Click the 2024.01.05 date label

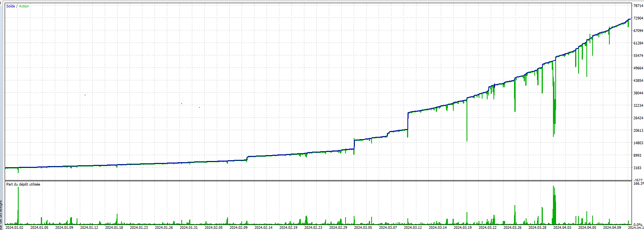click(x=39, y=228)
